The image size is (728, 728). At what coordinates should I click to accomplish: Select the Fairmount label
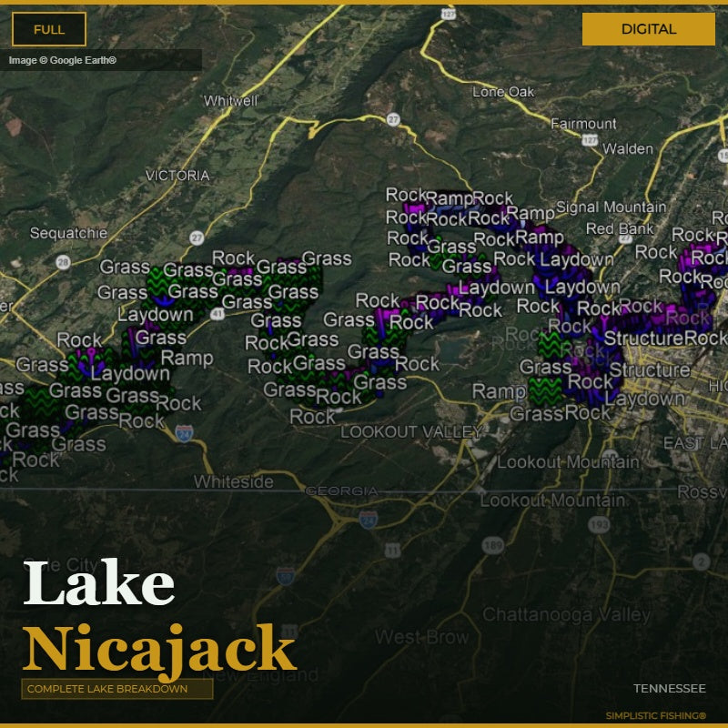pos(583,124)
